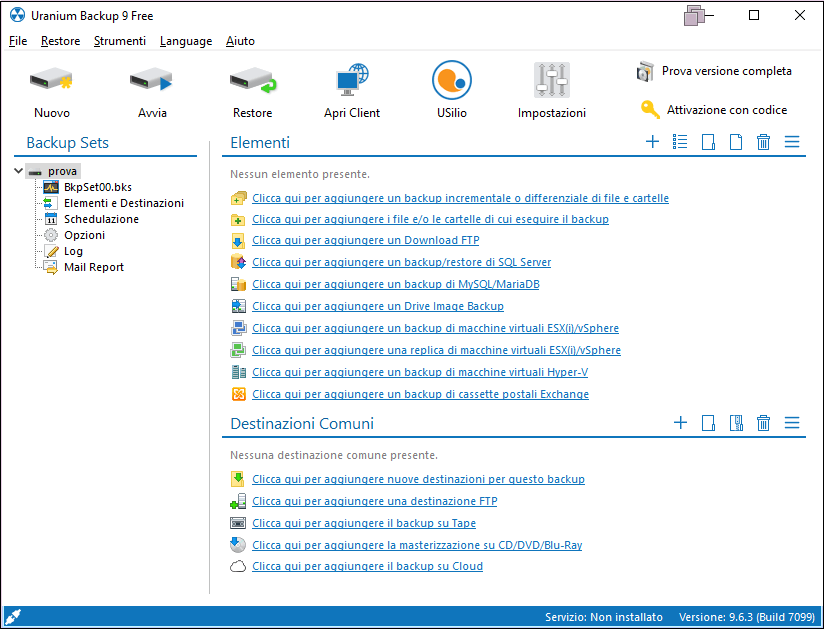
Task: Open Opzioni in the tree
Action: point(85,235)
